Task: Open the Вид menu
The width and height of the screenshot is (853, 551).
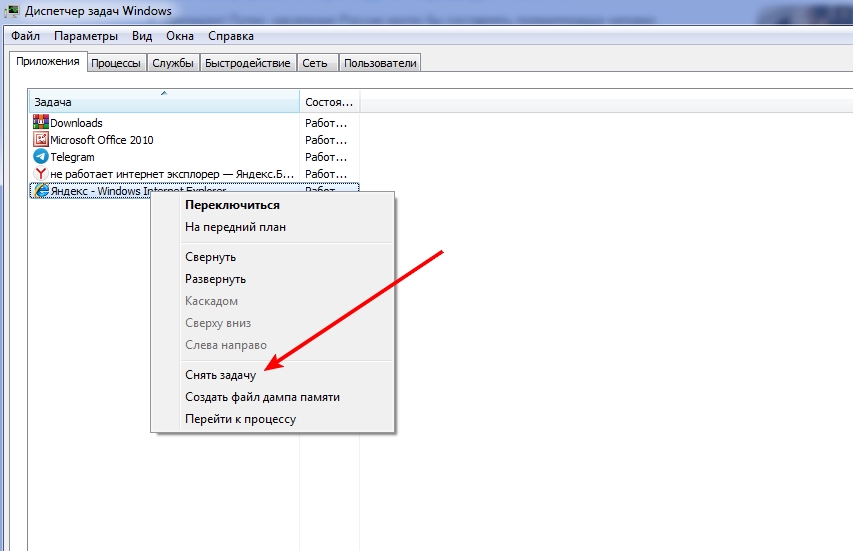Action: pyautogui.click(x=142, y=36)
